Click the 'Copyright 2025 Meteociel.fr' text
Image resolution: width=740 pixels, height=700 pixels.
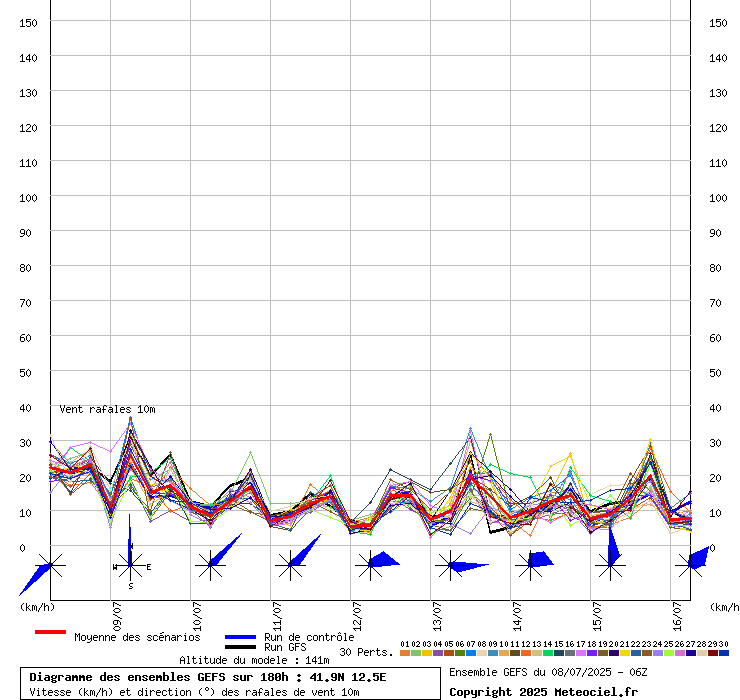point(543,692)
